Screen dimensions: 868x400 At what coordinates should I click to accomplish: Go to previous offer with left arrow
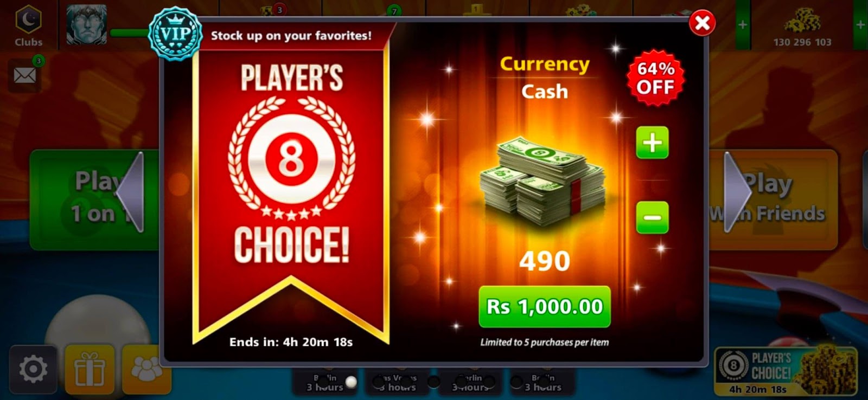[132, 192]
